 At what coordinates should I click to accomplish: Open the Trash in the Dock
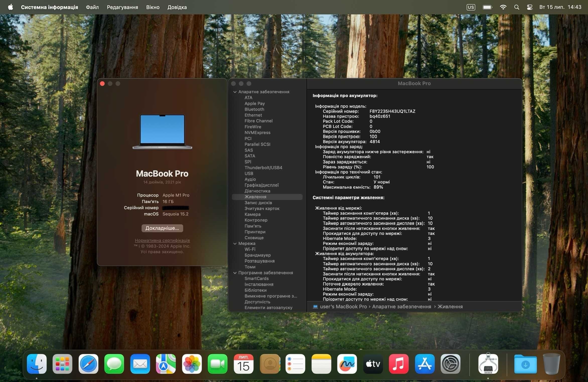click(551, 364)
